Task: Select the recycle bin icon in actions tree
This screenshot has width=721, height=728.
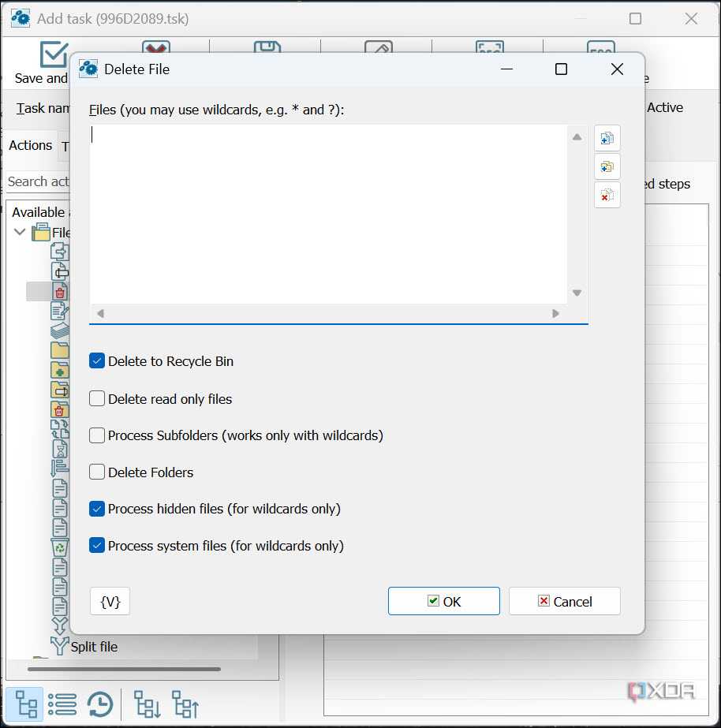Action: (59, 547)
